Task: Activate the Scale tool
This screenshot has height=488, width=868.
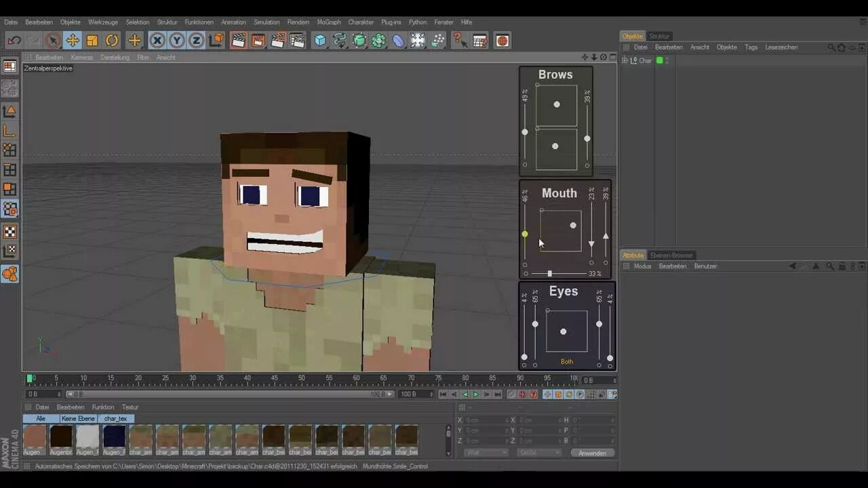Action: tap(92, 41)
